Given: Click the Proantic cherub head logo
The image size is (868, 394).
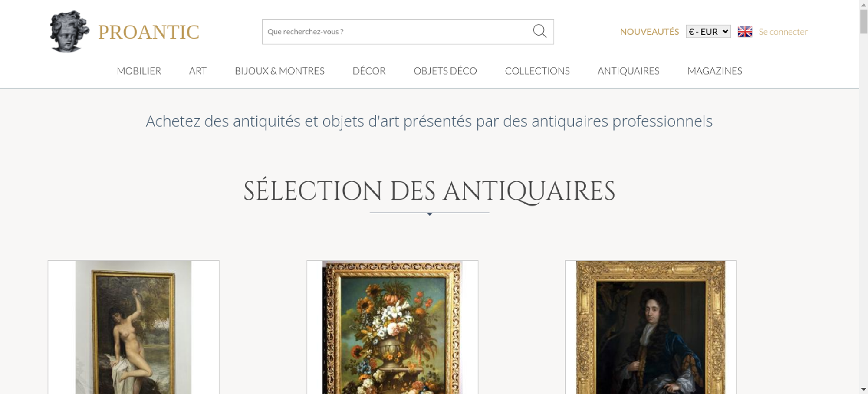Looking at the screenshot, I should [x=69, y=32].
